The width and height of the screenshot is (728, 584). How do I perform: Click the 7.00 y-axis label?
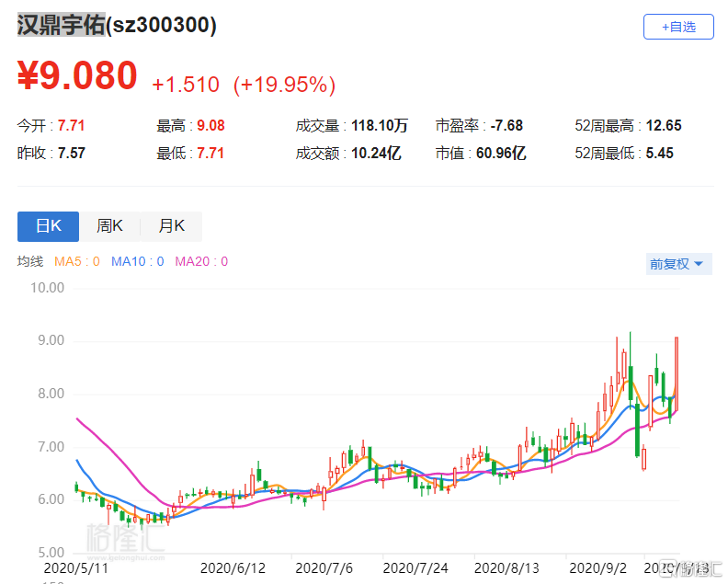pyautogui.click(x=51, y=447)
